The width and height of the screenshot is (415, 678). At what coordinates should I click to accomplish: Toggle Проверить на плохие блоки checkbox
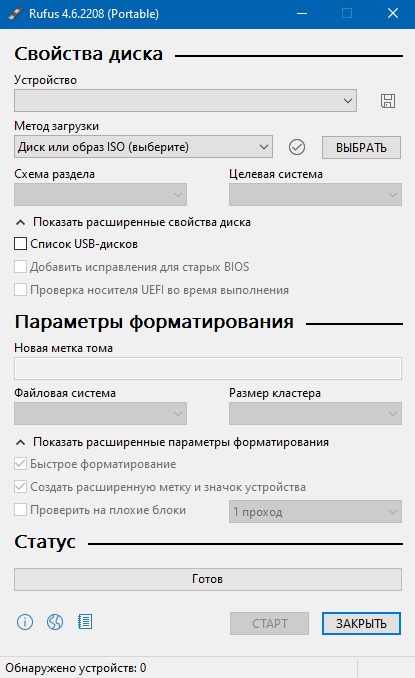coord(20,510)
